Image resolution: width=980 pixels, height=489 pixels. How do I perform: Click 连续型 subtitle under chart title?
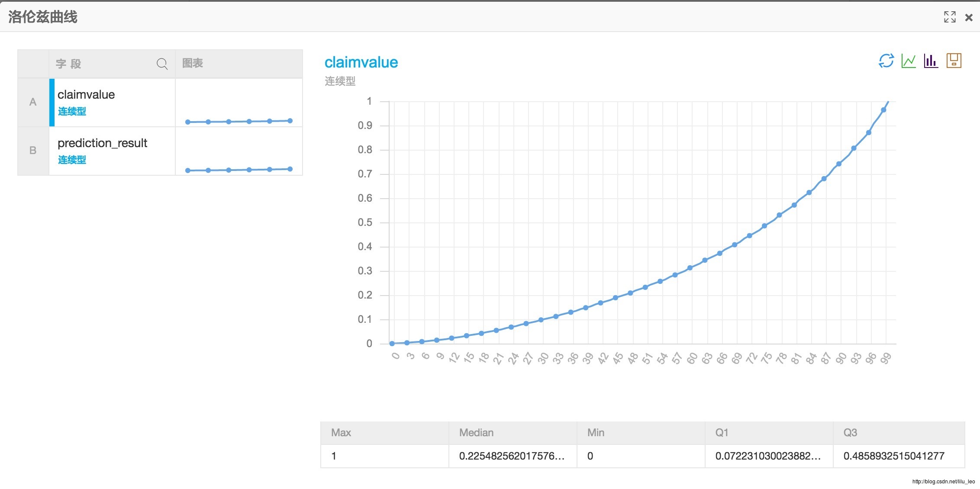pos(340,81)
